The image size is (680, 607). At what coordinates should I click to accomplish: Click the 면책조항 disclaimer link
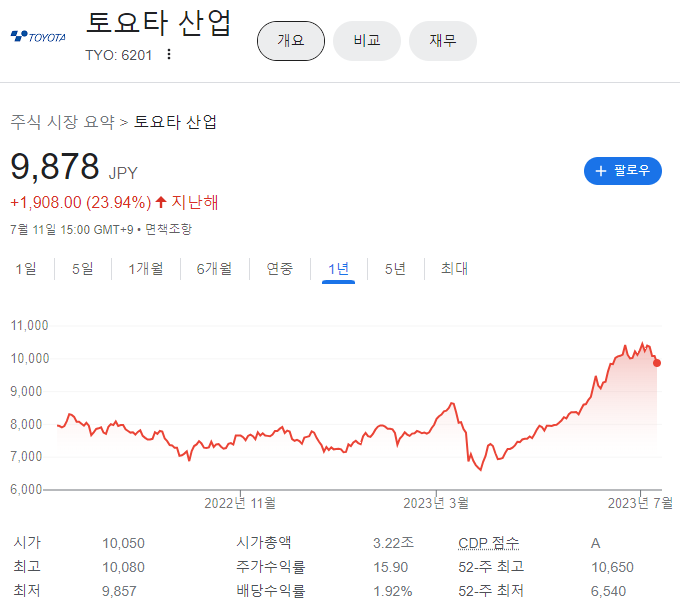[x=168, y=229]
